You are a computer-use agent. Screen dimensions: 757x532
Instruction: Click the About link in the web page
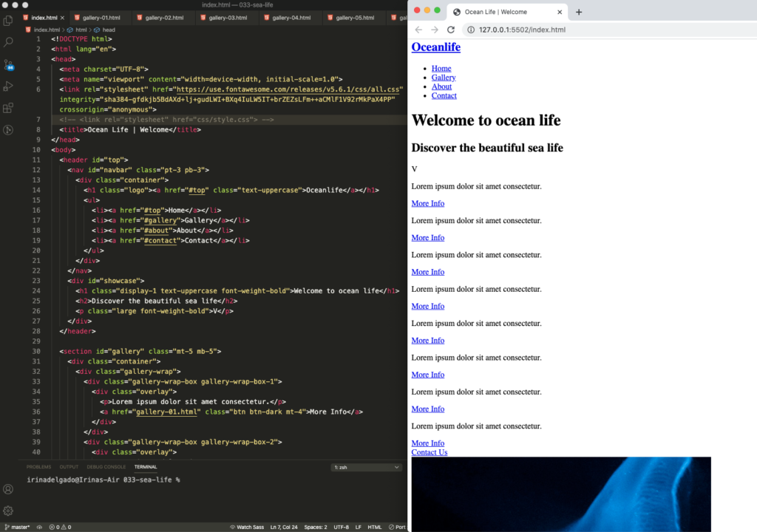(x=441, y=87)
